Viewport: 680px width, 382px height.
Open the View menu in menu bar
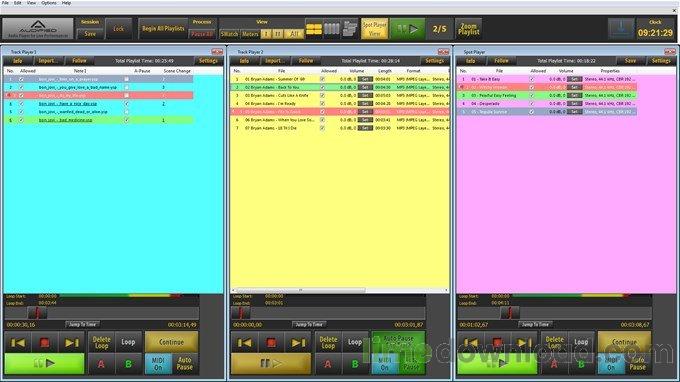point(32,3)
